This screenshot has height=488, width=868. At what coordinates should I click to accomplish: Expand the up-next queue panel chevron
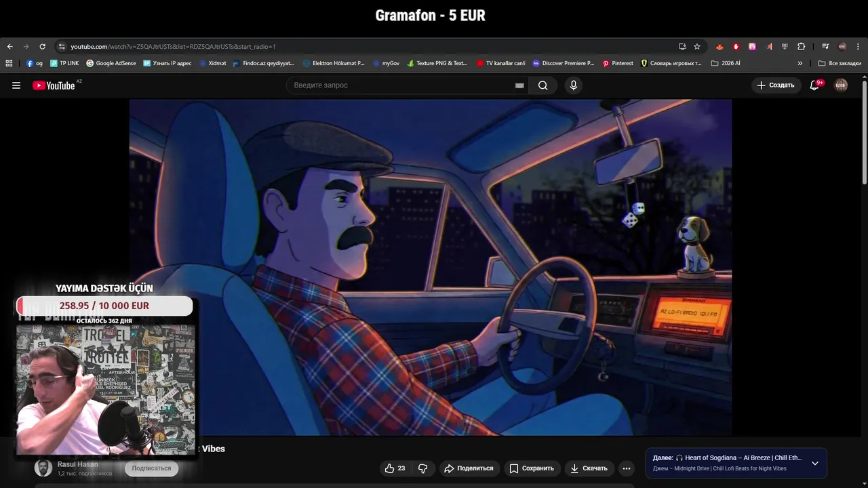[815, 463]
